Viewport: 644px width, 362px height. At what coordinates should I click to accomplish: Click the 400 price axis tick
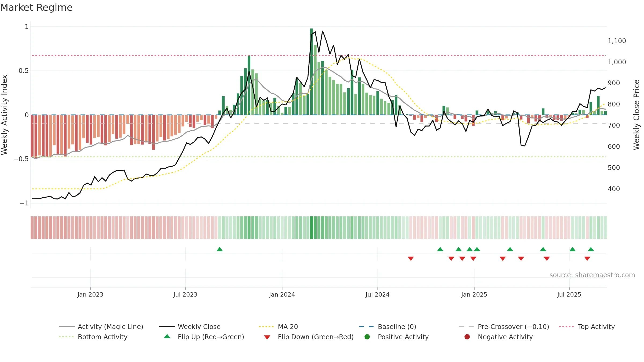[614, 189]
